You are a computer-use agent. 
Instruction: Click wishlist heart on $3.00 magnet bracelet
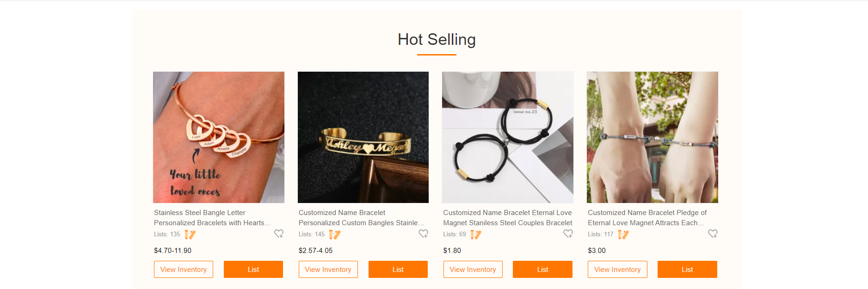[713, 234]
